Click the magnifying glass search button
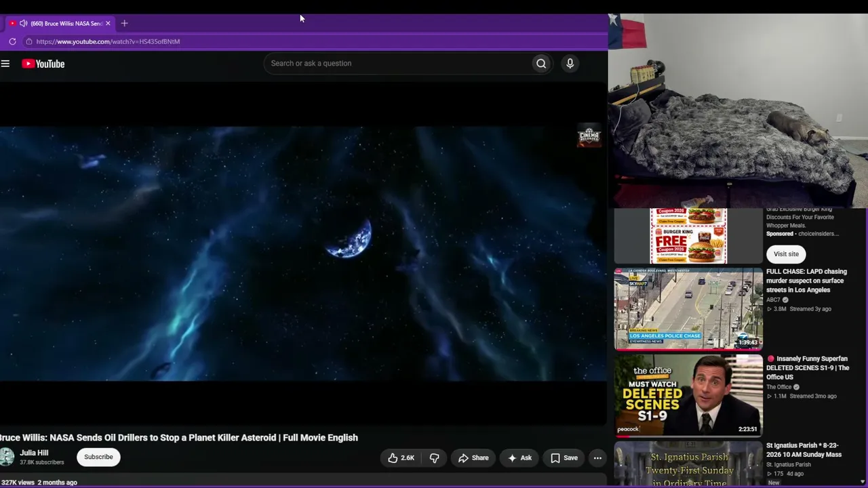 tap(541, 64)
